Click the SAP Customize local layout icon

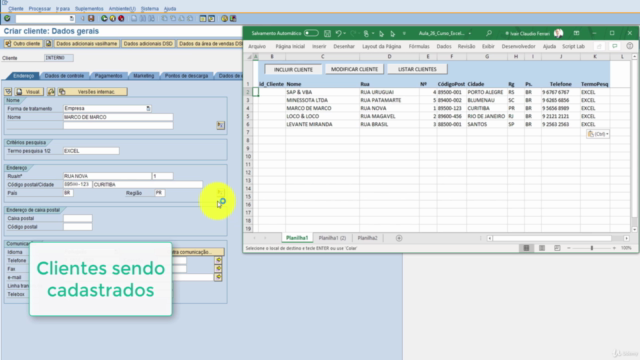pyautogui.click(x=233, y=18)
